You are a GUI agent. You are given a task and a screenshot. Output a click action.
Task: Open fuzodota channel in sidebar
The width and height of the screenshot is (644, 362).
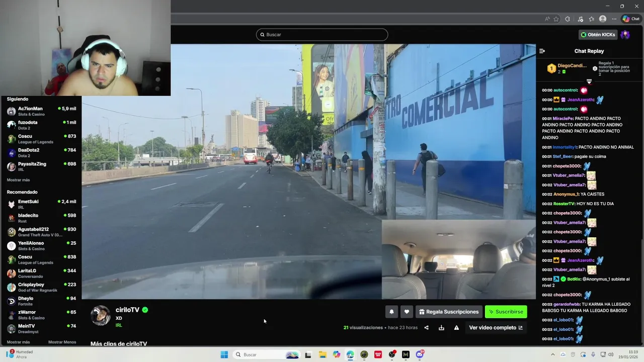coord(41,125)
